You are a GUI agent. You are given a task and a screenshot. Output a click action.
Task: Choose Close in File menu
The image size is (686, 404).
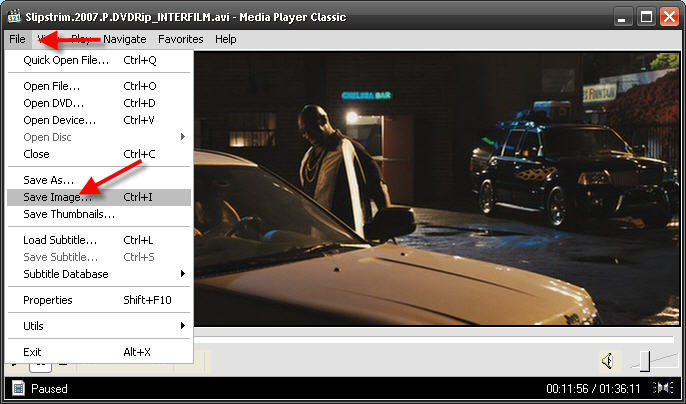99,154
